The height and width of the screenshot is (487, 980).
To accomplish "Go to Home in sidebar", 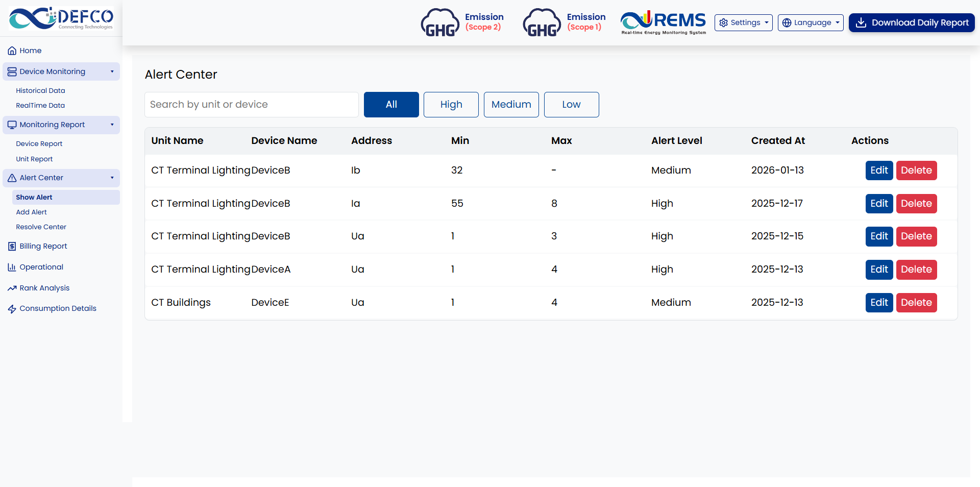I will click(x=31, y=51).
